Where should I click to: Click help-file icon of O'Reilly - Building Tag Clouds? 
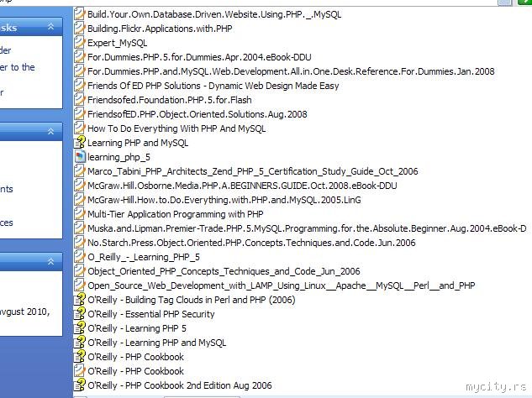tap(79, 300)
